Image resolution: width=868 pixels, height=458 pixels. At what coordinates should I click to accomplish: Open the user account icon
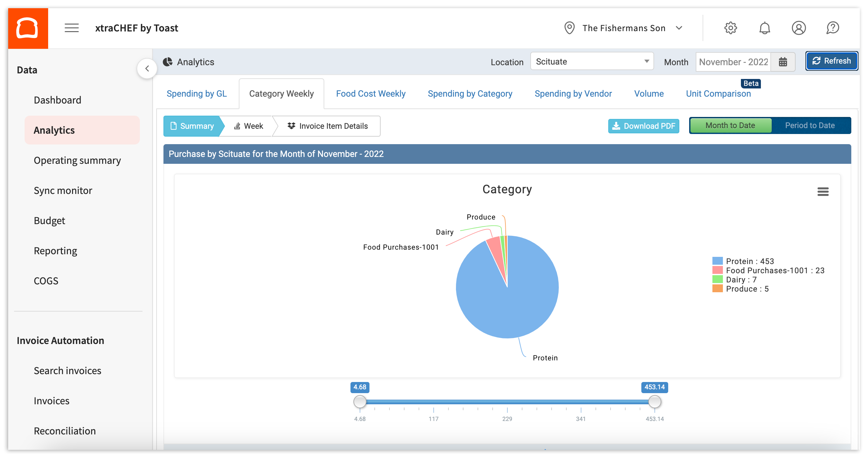click(x=799, y=28)
